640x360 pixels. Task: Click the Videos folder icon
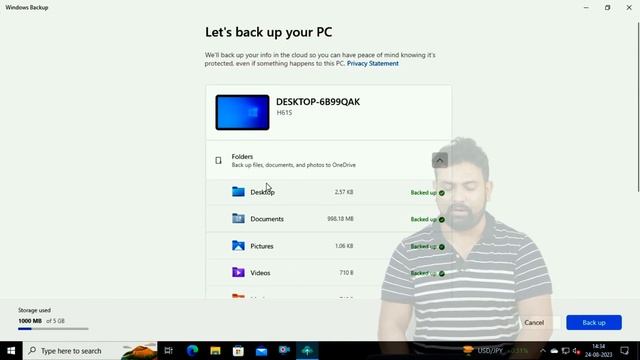coord(238,272)
